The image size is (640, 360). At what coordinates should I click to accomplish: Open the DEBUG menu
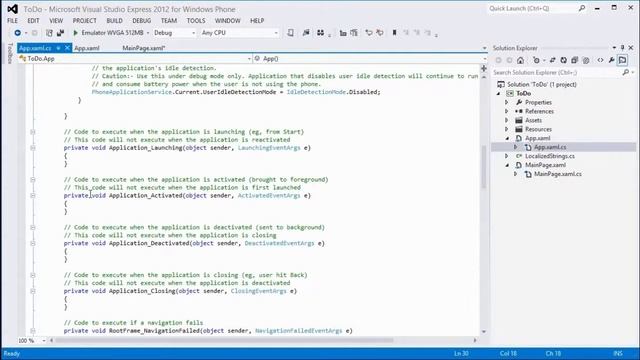tap(142, 20)
